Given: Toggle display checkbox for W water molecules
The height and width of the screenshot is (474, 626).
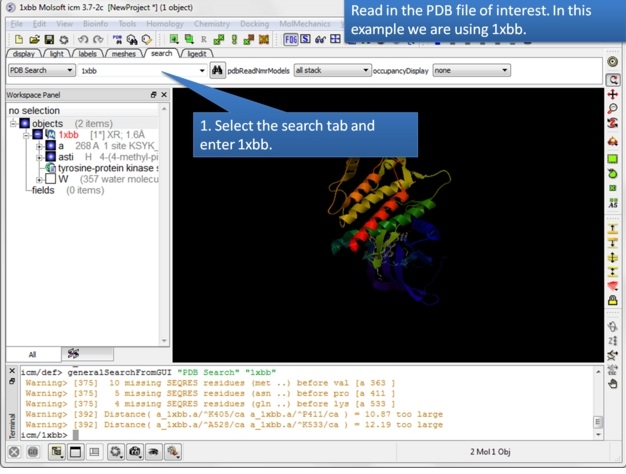Looking at the screenshot, I should click(x=50, y=179).
